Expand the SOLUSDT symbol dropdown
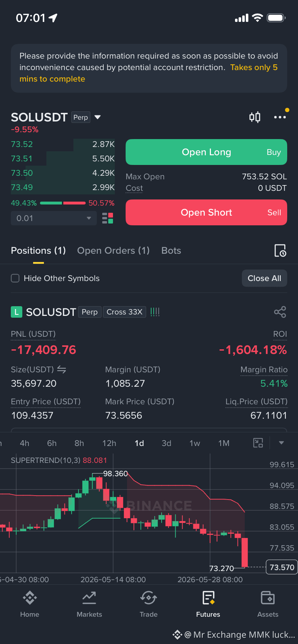Screen dimensions: 298x644 point(98,117)
